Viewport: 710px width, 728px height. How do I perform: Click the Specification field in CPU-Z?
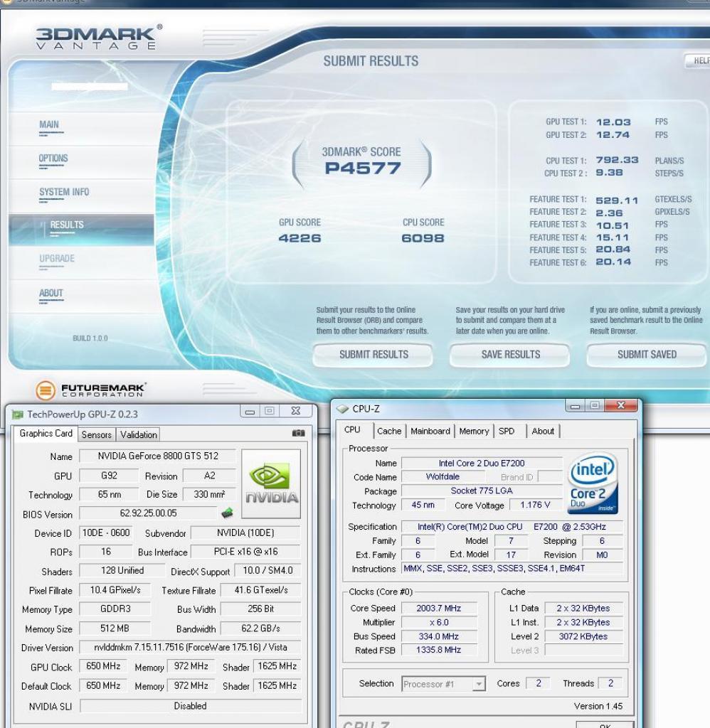pyautogui.click(x=512, y=527)
